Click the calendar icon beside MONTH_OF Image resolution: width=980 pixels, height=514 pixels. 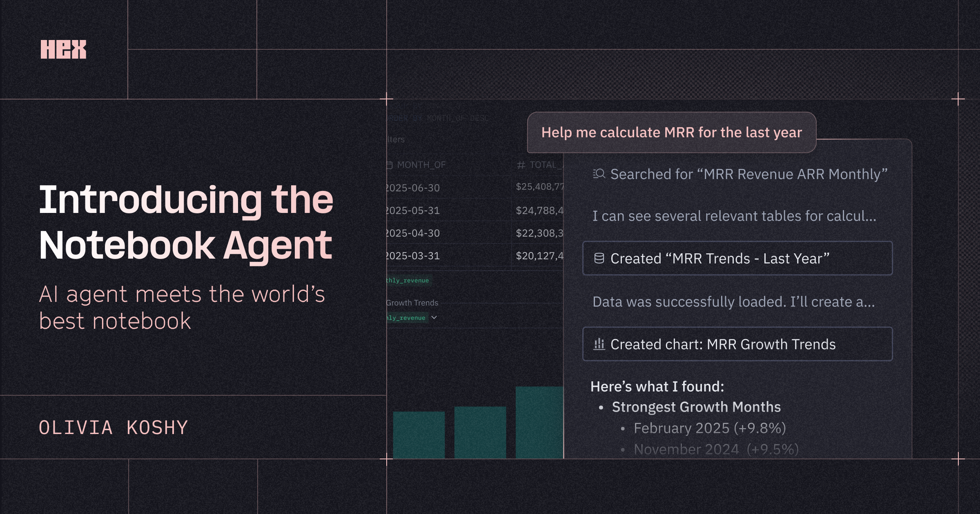389,165
